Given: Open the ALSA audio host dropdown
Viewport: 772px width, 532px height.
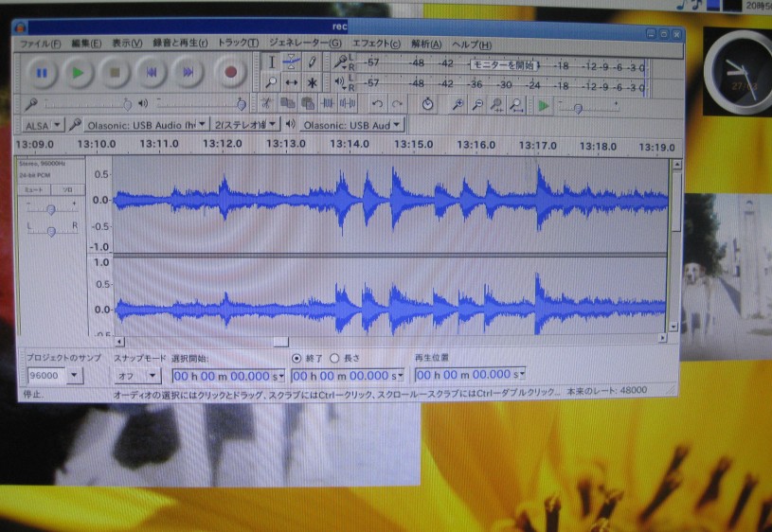Looking at the screenshot, I should click(43, 126).
